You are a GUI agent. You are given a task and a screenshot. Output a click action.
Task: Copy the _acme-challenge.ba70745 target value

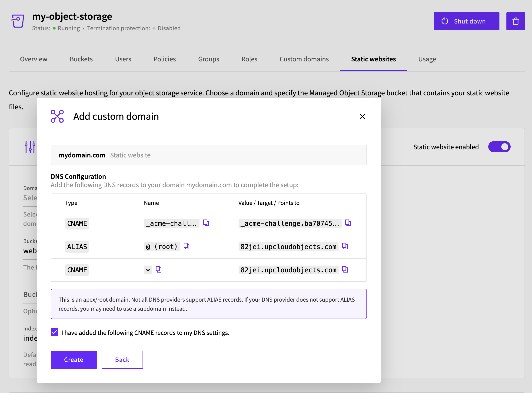(348, 223)
